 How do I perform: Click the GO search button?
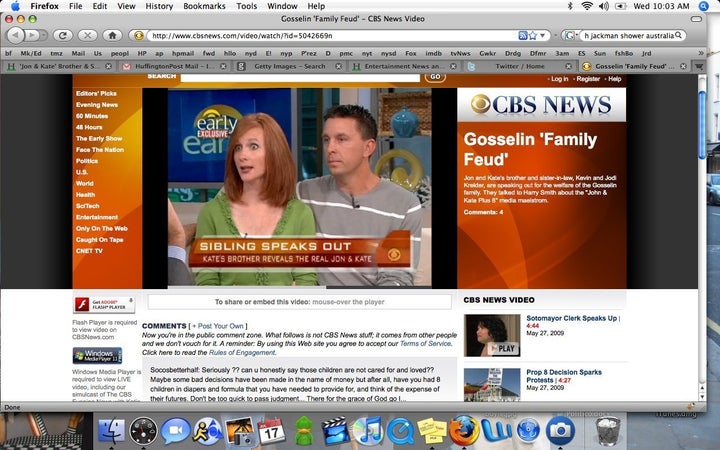(435, 77)
